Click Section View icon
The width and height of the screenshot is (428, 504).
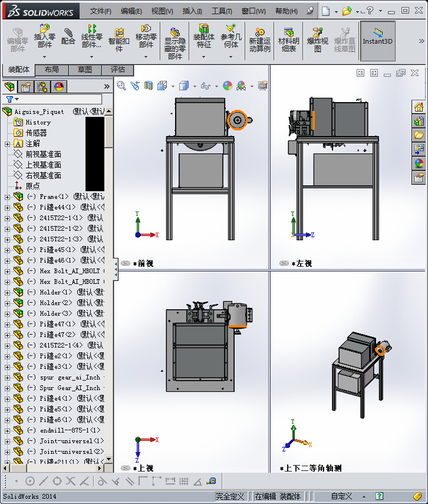coord(149,86)
